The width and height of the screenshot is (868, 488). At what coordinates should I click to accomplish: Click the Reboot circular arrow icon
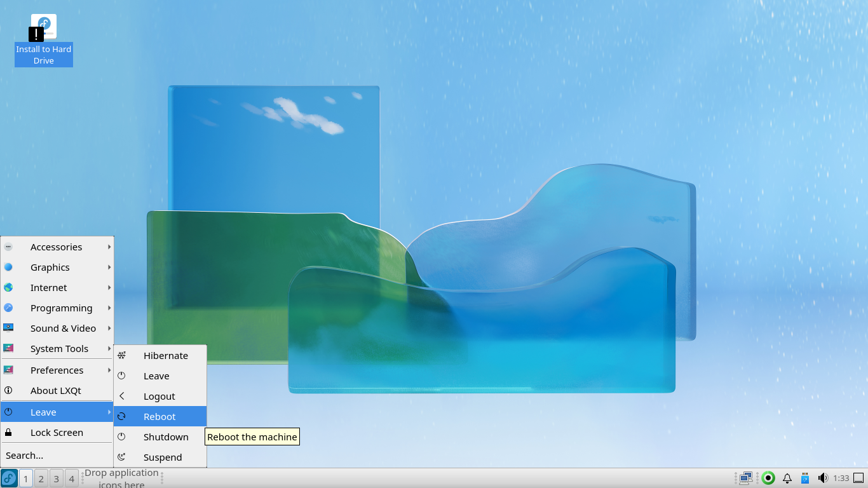(x=122, y=416)
